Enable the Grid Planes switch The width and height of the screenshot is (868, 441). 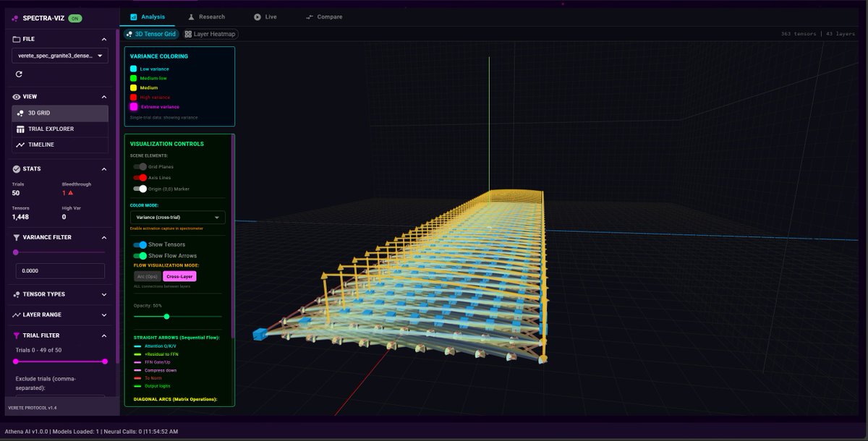(140, 166)
